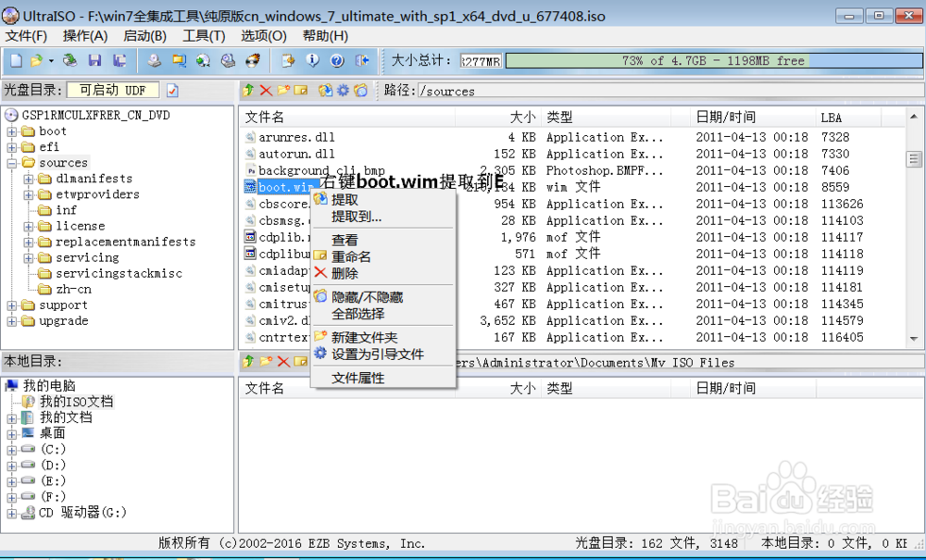This screenshot has width=926, height=560.
Task: Collapse the sources folder in disc tree
Action: pyautogui.click(x=12, y=163)
